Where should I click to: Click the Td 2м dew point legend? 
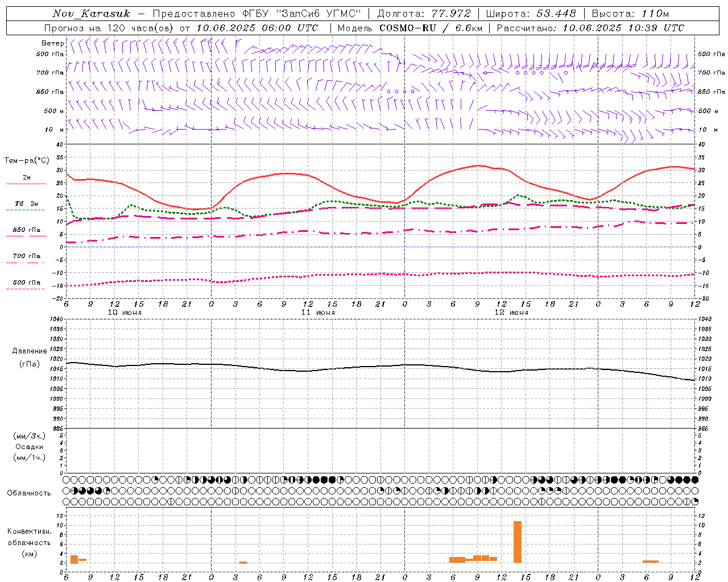[x=25, y=205]
